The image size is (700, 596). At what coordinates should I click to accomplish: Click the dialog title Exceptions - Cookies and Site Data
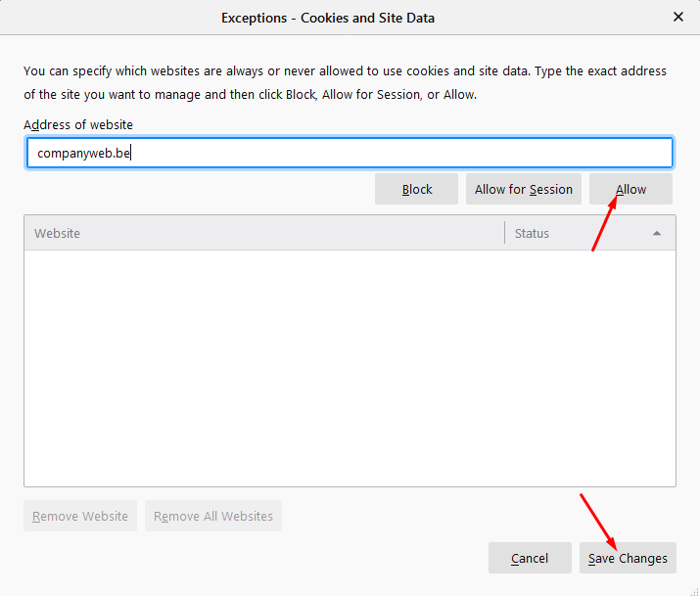(x=328, y=17)
